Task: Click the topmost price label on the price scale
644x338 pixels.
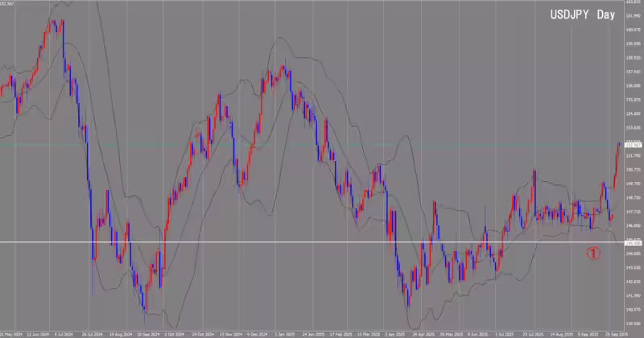Action: [632, 3]
